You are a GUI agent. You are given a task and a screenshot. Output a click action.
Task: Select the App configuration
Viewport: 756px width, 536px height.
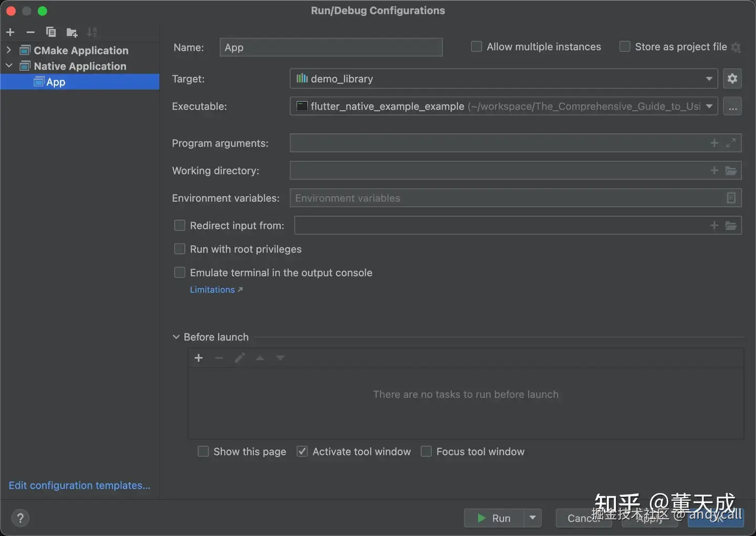click(80, 82)
